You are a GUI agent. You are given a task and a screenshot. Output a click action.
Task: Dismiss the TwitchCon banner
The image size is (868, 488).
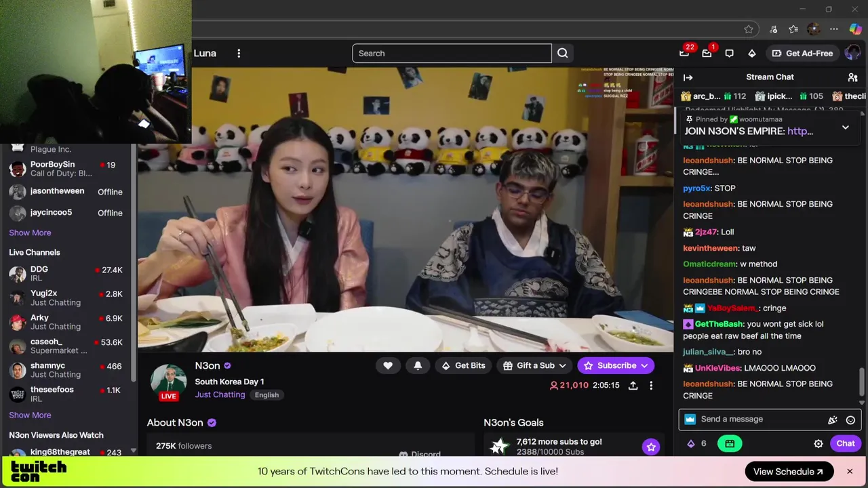click(x=849, y=472)
